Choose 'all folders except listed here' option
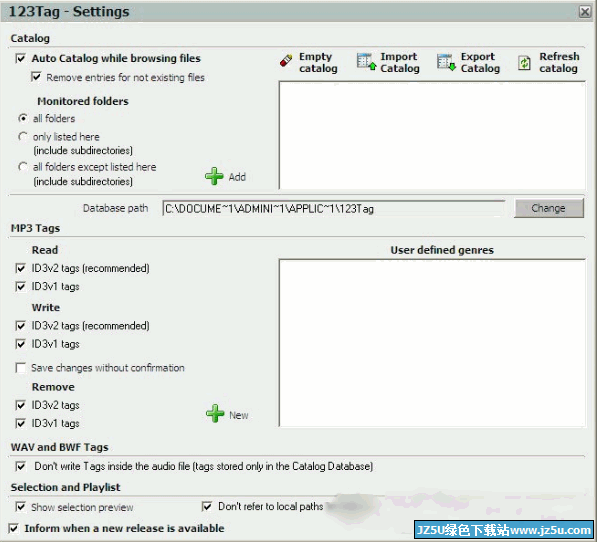The height and width of the screenshot is (542, 597). (23, 167)
